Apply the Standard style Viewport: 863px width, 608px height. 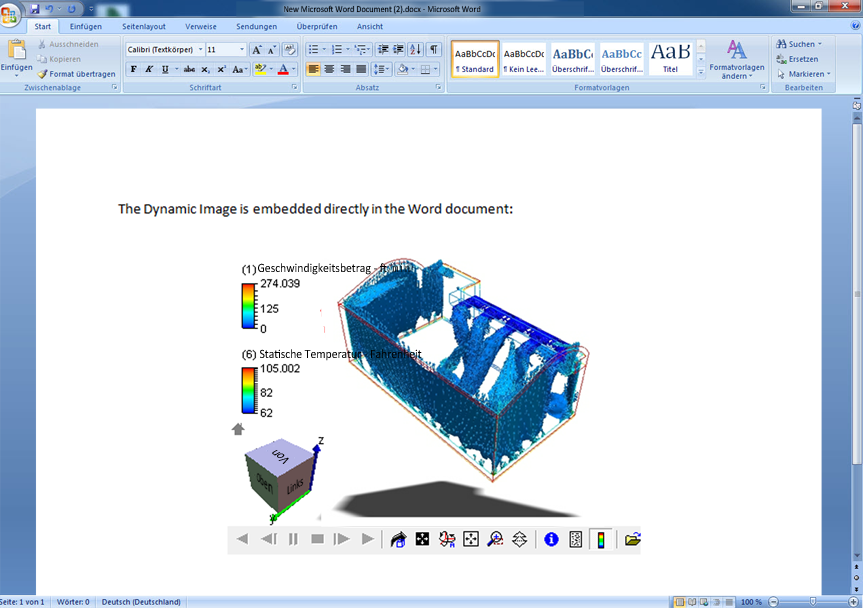click(x=475, y=59)
